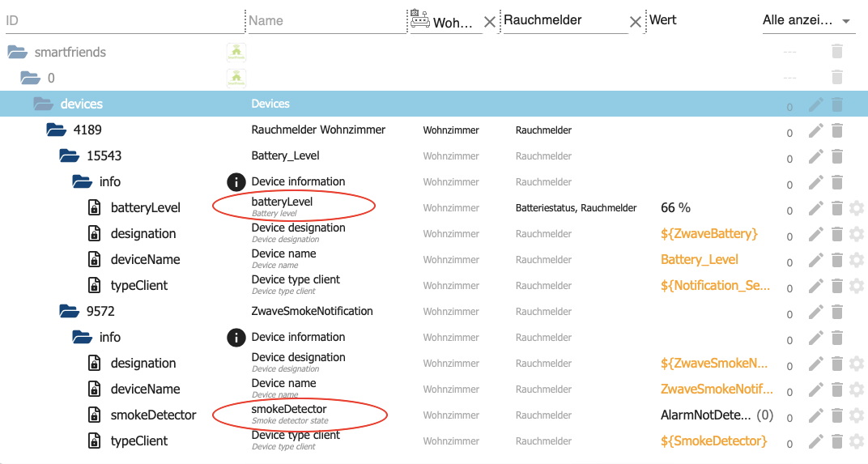Collapse the devices folder
The width and height of the screenshot is (868, 464).
43,104
